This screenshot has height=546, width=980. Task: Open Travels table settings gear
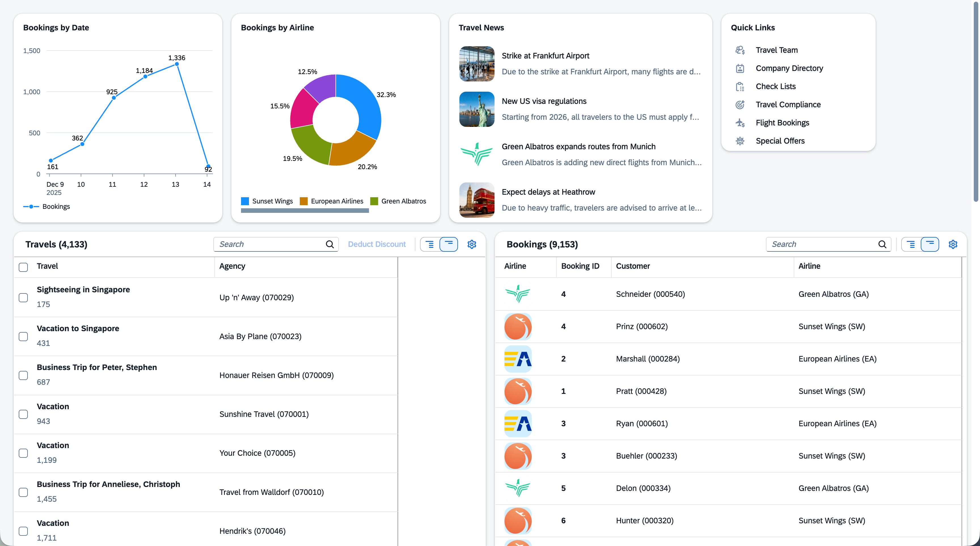point(472,244)
